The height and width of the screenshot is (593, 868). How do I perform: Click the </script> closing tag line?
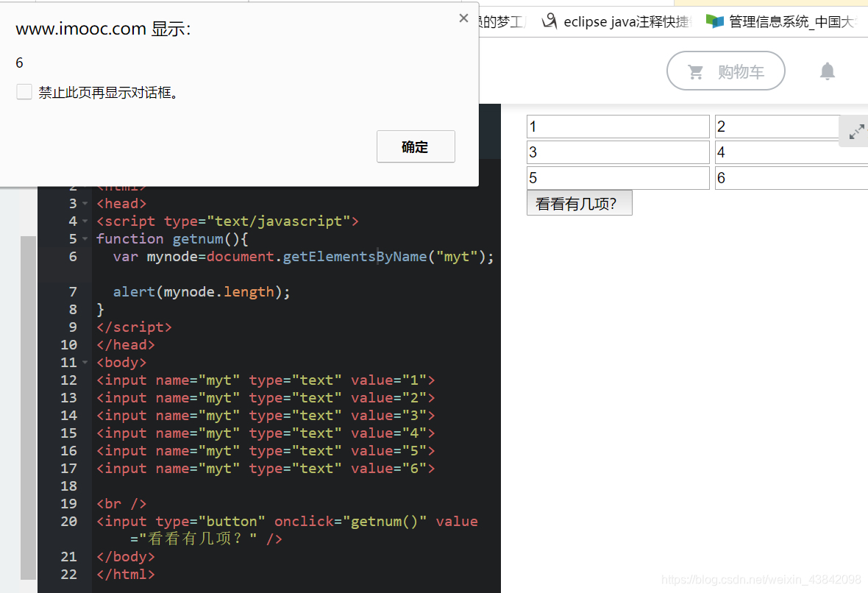pyautogui.click(x=134, y=327)
